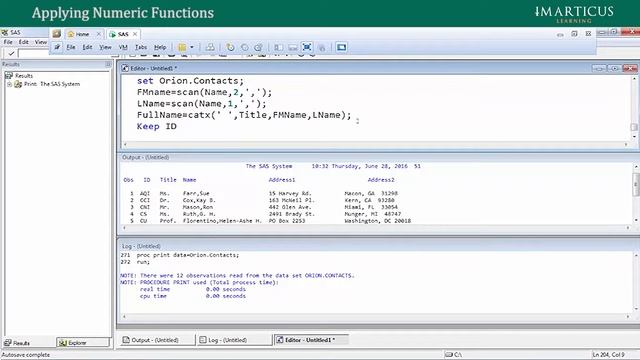This screenshot has height=360, width=640.
Task: Click the VMware bar left-right arrows icon
Action: [x=560, y=35]
